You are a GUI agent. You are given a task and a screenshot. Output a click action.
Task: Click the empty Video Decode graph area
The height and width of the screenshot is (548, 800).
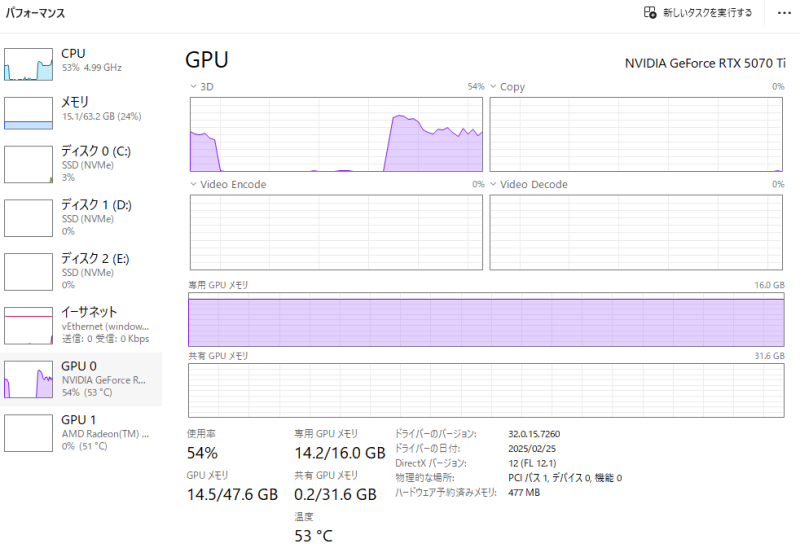636,232
